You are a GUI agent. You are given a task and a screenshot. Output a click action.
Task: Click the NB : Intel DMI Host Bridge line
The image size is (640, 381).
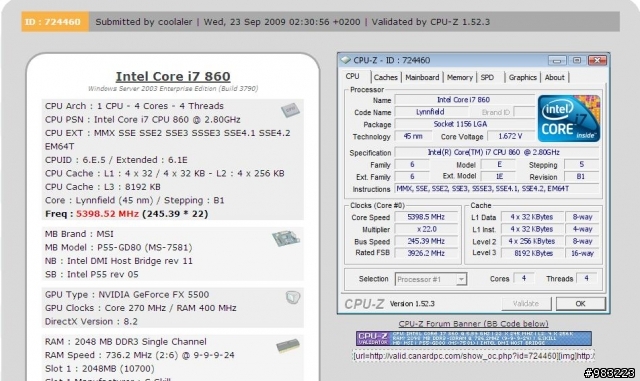click(119, 261)
